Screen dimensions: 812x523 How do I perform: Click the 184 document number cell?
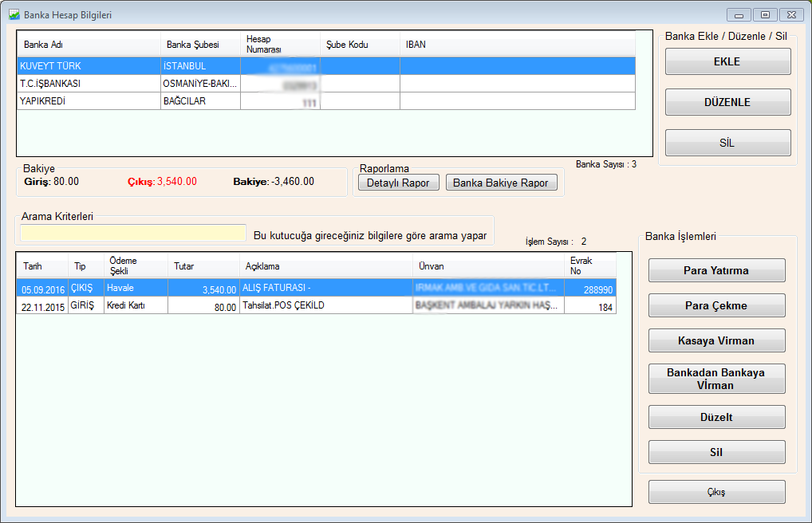tap(590, 305)
